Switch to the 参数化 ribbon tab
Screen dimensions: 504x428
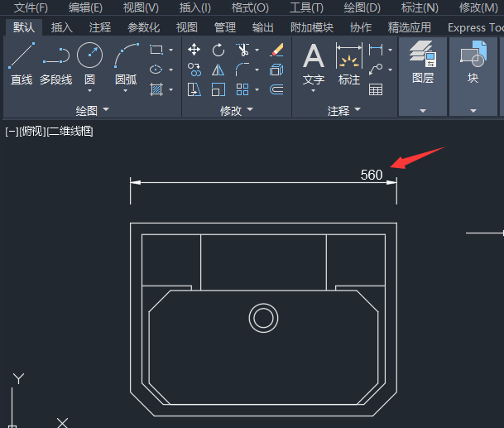click(x=143, y=27)
